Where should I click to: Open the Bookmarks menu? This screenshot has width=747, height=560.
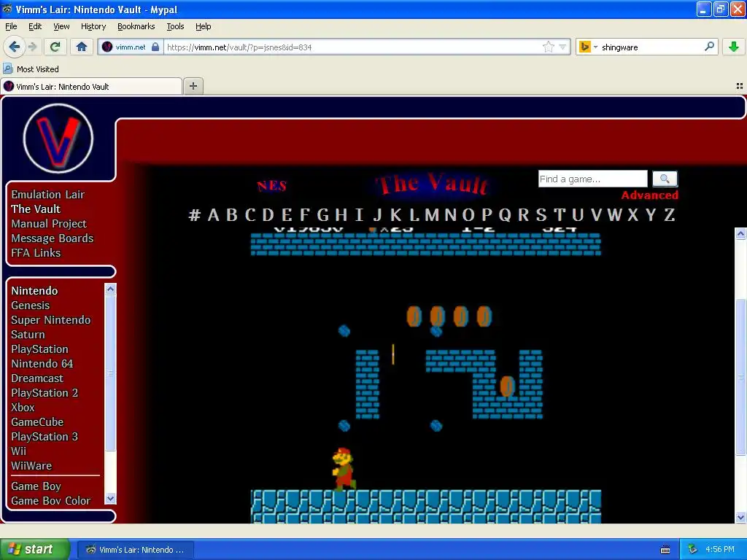tap(136, 26)
